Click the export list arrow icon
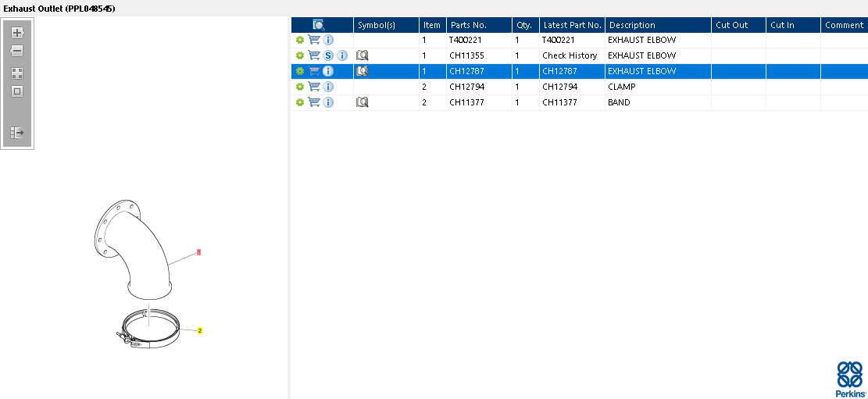Viewport: 868px width, 399px height. pyautogui.click(x=17, y=133)
